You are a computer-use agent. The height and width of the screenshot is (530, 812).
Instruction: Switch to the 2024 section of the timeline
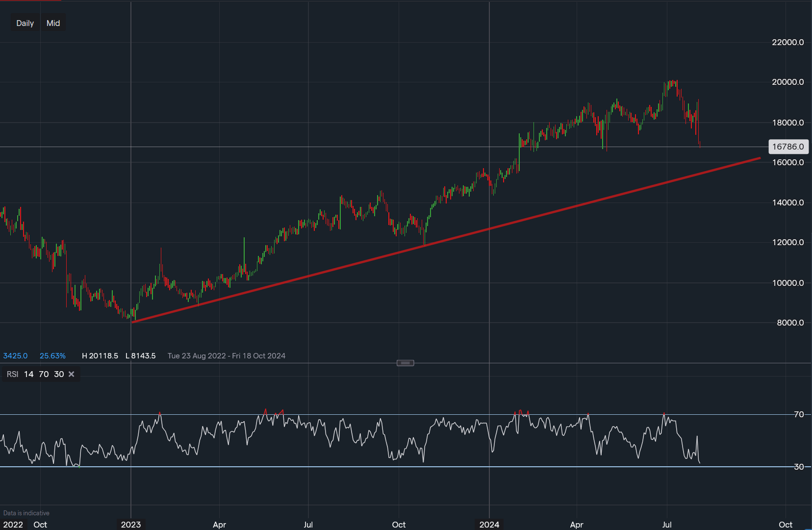coord(488,525)
